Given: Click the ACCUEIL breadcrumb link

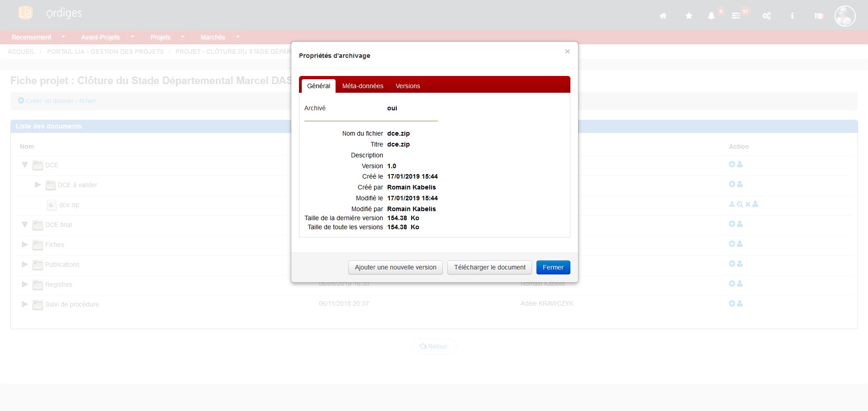Looking at the screenshot, I should (x=21, y=52).
